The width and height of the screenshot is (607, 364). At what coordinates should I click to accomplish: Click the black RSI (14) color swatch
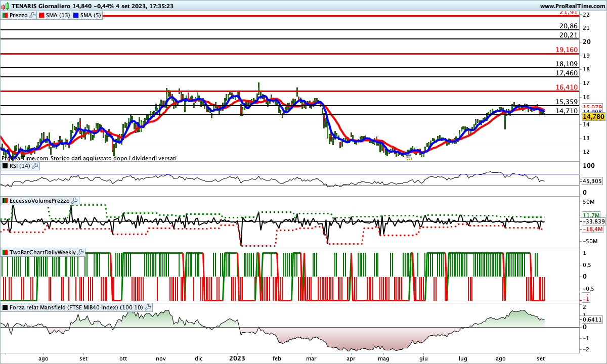[x=5, y=166]
